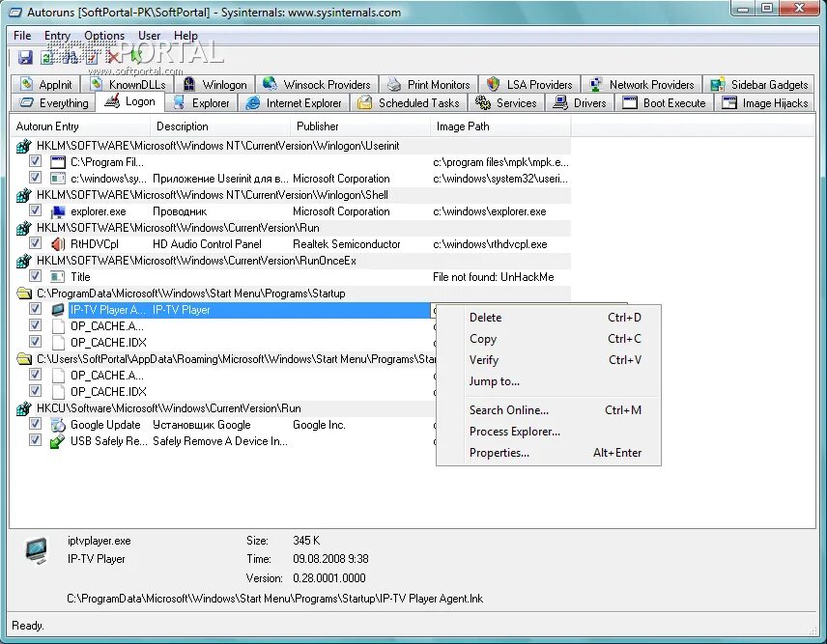
Task: Uncheck the C:\Program Fil... entry checkbox
Action: click(35, 161)
